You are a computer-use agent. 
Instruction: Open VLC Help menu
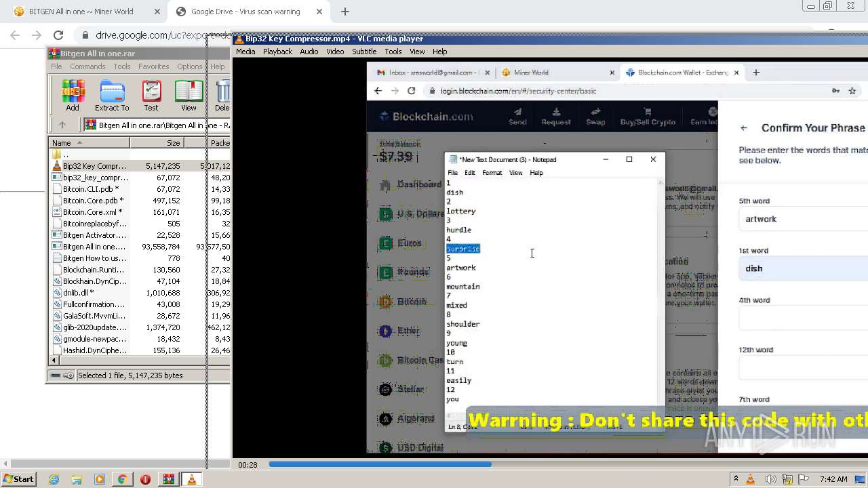[440, 52]
